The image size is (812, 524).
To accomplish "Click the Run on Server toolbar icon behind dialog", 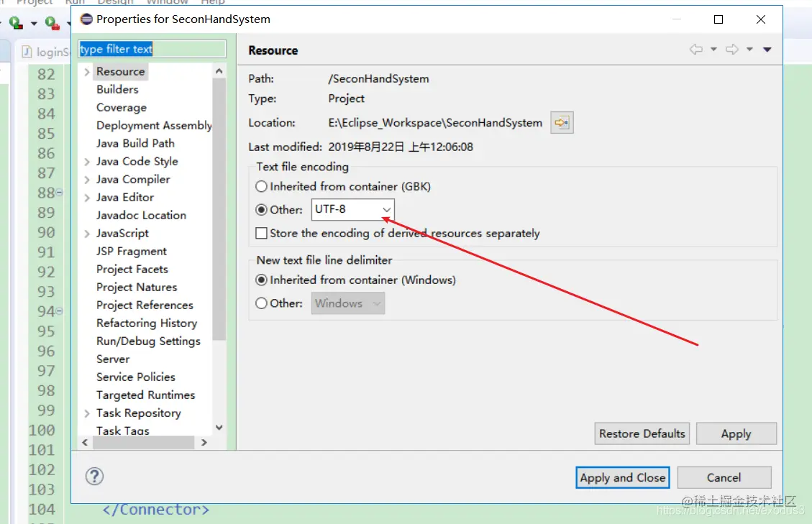I will click(16, 23).
